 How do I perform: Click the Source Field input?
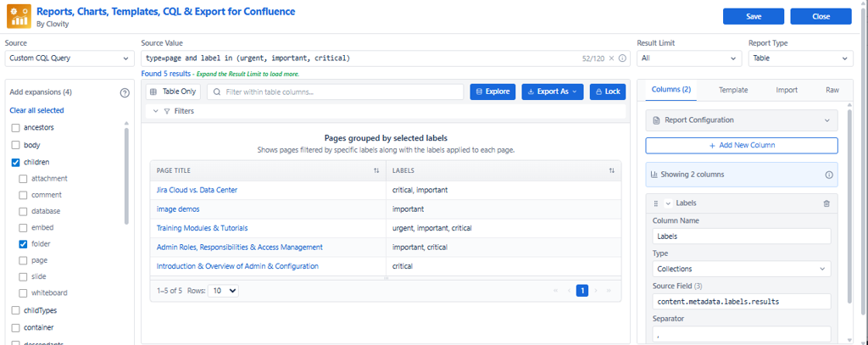(742, 302)
